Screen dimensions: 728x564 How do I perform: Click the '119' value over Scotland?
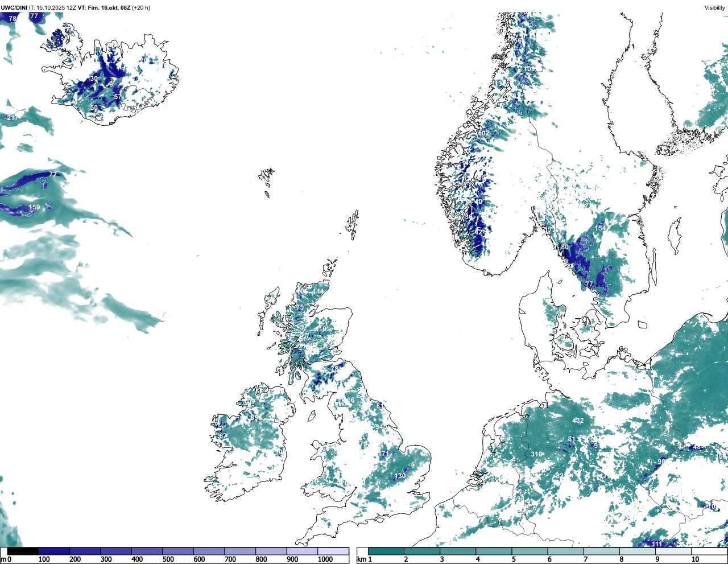[322, 329]
